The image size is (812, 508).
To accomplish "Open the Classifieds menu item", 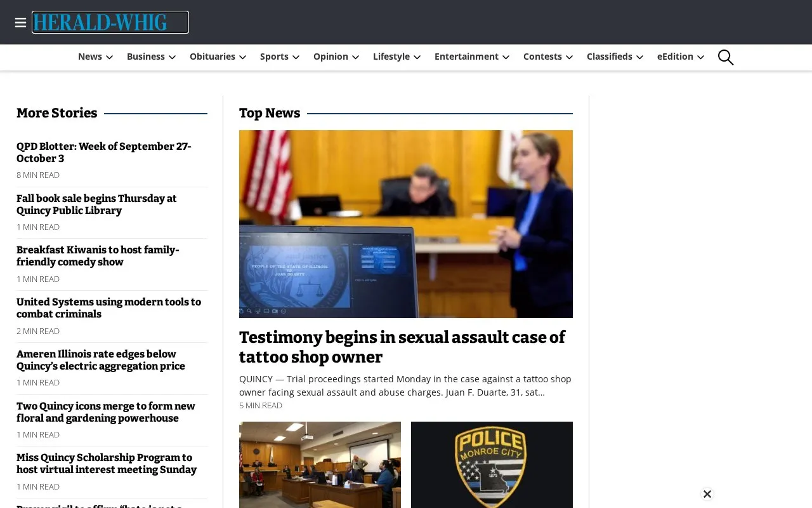I will 610,57.
